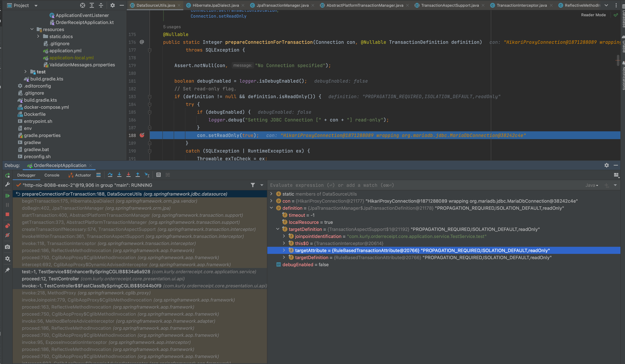Expand static.docs folder
The width and height of the screenshot is (625, 364).
[x=39, y=37]
